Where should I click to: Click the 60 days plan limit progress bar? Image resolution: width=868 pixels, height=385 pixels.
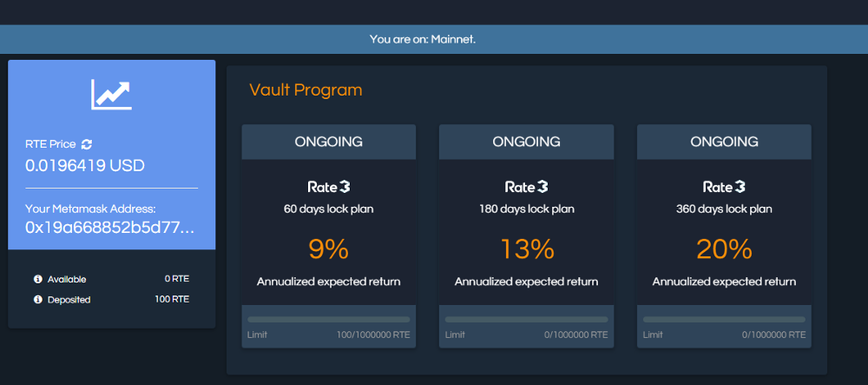329,320
